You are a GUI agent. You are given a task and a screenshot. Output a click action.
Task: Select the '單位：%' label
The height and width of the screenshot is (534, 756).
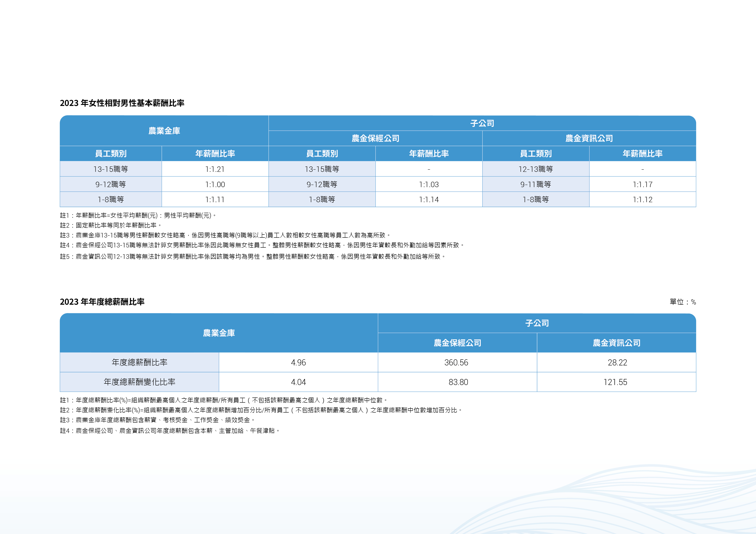(x=683, y=302)
